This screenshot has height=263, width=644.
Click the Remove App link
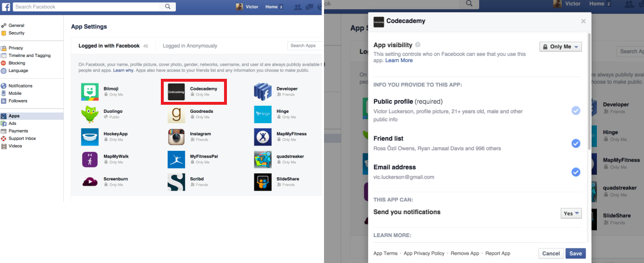point(465,254)
